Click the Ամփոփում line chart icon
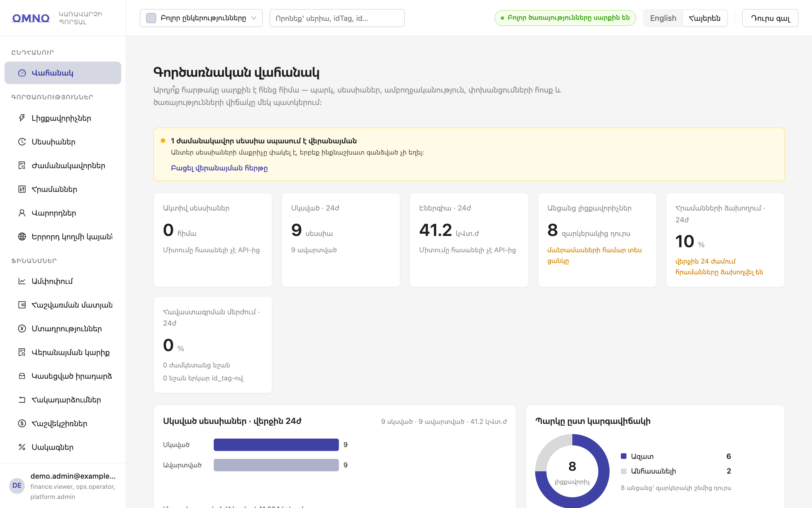The width and height of the screenshot is (812, 508). (22, 281)
